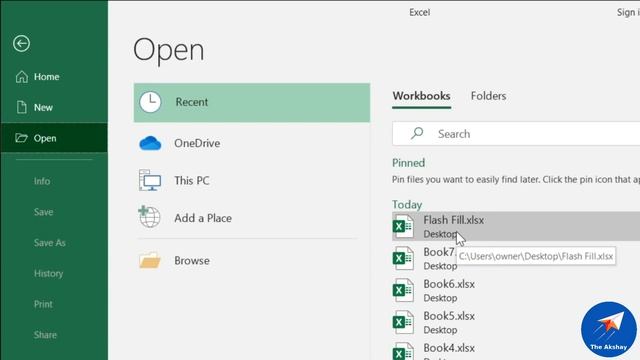The height and width of the screenshot is (360, 640).
Task: Click the Browse folder icon
Action: click(150, 260)
